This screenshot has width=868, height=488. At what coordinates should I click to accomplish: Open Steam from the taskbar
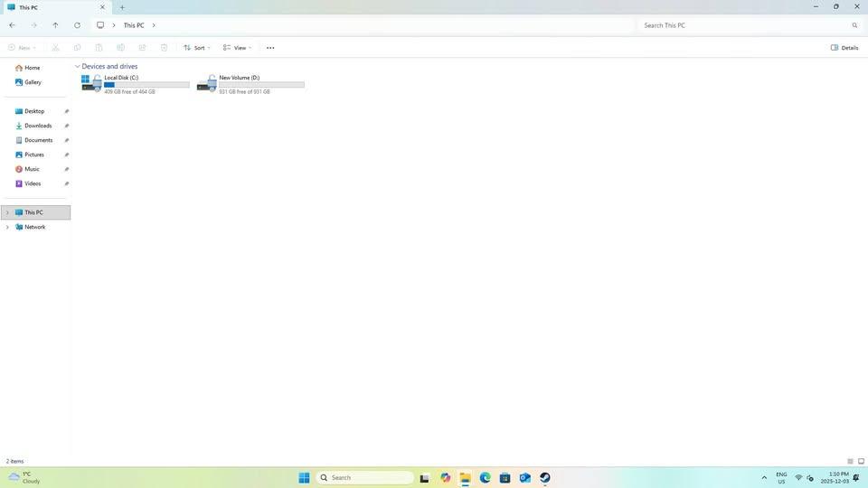tap(544, 477)
